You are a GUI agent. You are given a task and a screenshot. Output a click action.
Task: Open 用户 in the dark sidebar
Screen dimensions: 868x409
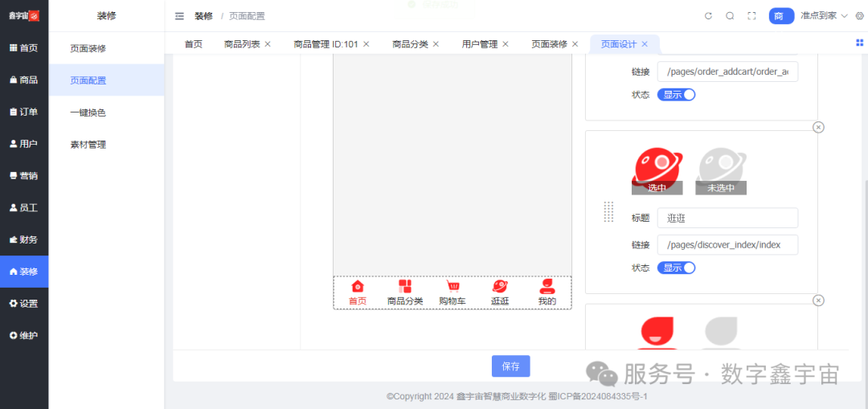pos(24,144)
